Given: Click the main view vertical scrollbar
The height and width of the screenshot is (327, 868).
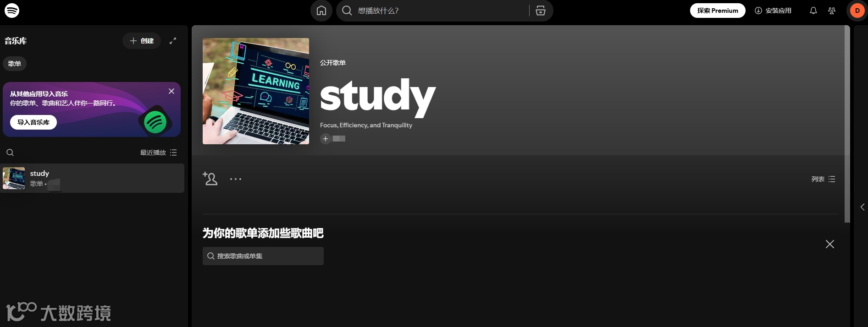Looking at the screenshot, I should (x=847, y=124).
